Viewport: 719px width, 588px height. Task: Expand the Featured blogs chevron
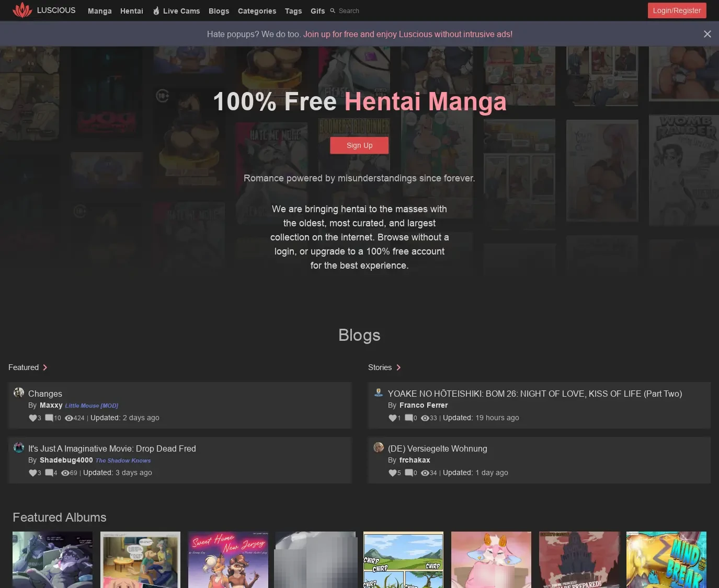pos(45,367)
